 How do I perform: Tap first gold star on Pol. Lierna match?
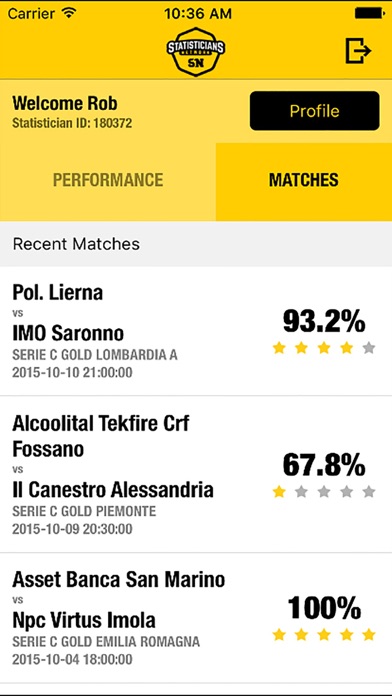[x=279, y=348]
